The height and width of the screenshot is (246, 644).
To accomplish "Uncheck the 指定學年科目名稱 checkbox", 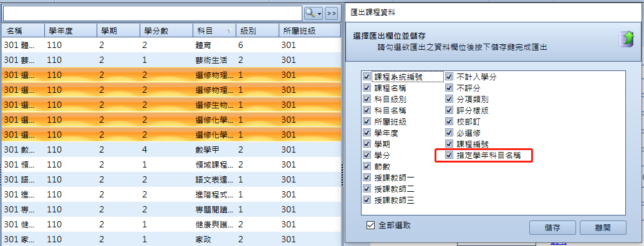I will pyautogui.click(x=449, y=156).
